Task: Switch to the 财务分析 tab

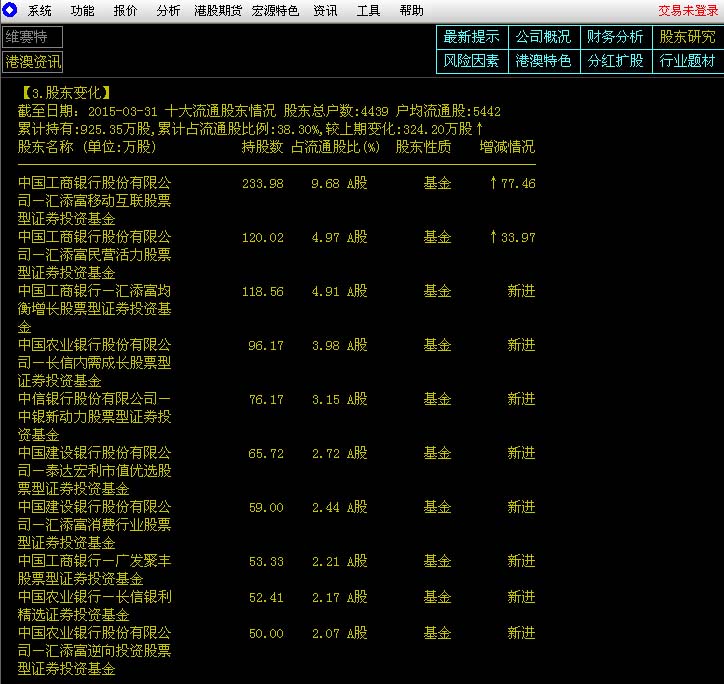Action: tap(615, 37)
